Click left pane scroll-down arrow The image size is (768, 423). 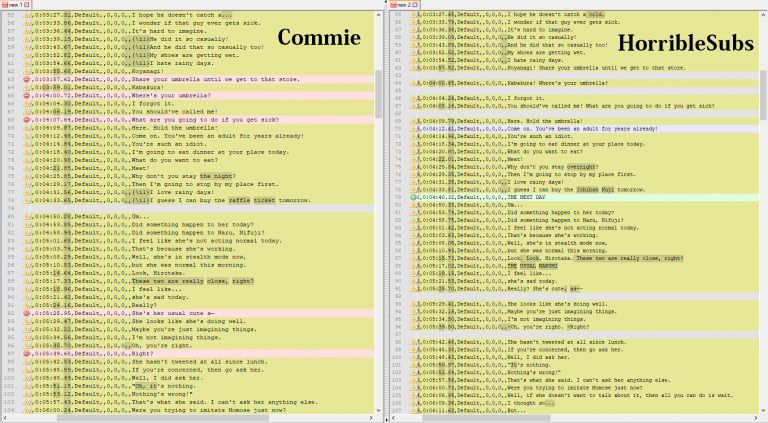pyautogui.click(x=378, y=410)
